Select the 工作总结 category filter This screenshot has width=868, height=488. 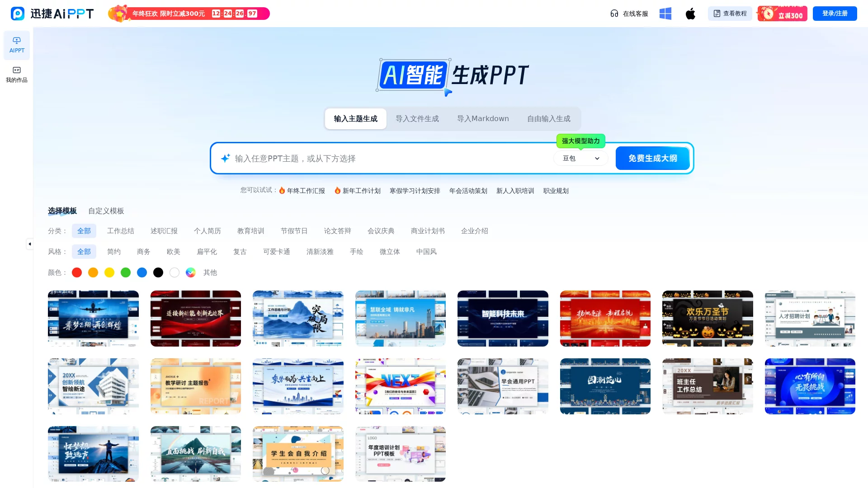point(120,230)
